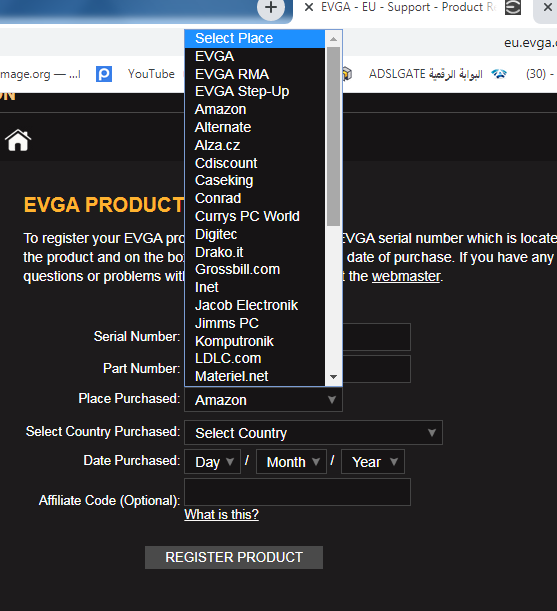Viewport: 557px width, 611px height.
Task: Select Drako.it from the list
Action: coord(255,252)
